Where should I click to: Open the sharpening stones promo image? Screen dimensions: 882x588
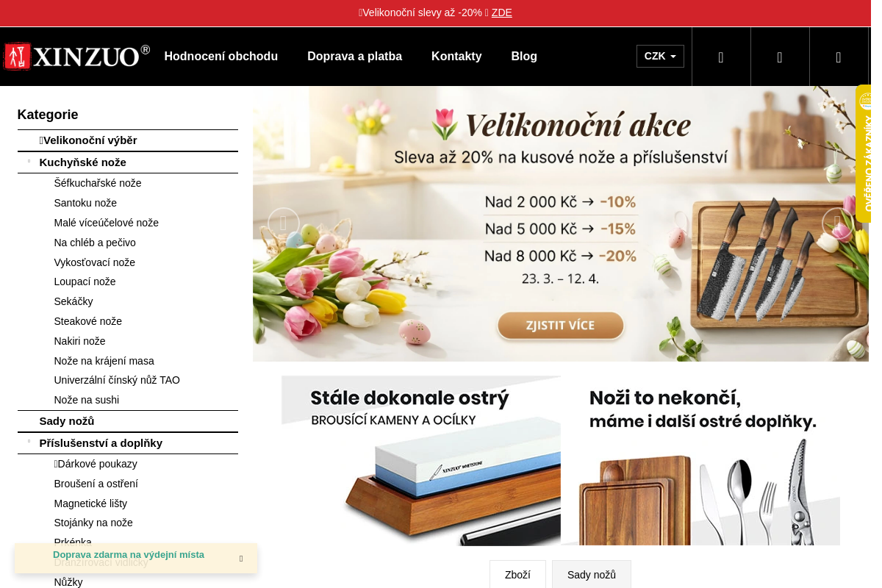pyautogui.click(x=421, y=461)
